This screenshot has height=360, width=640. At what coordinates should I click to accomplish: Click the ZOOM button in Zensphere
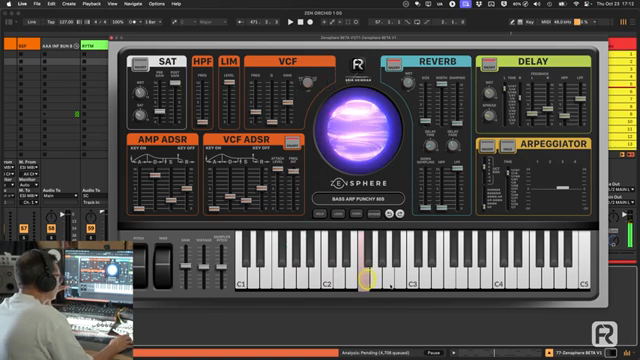click(356, 214)
